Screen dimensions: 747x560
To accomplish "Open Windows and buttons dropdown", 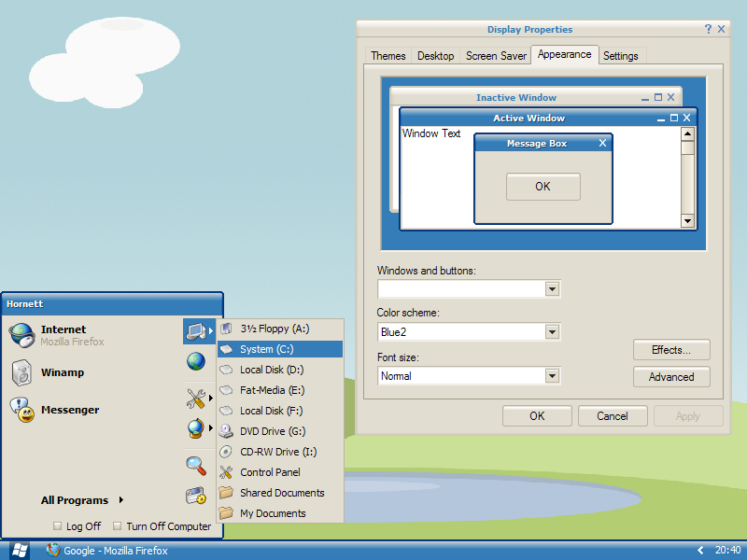I will pyautogui.click(x=552, y=289).
